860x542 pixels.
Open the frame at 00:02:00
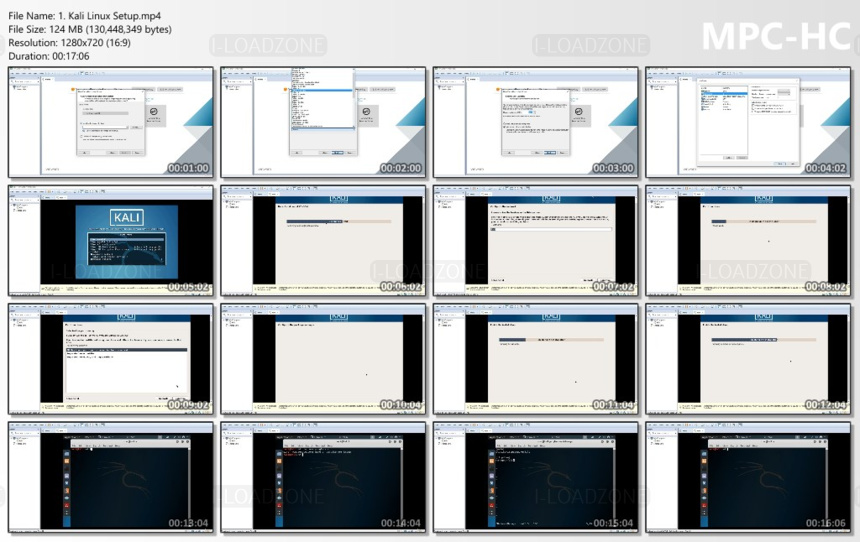click(x=323, y=122)
